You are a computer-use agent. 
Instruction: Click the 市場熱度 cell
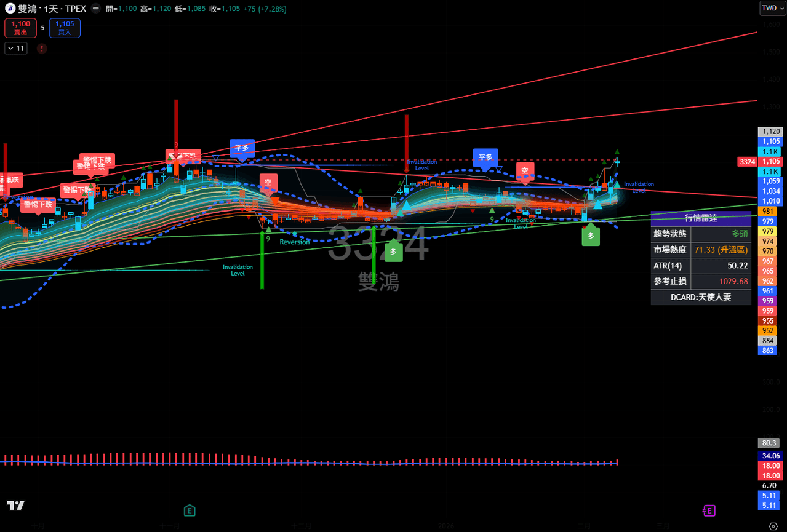[671, 250]
